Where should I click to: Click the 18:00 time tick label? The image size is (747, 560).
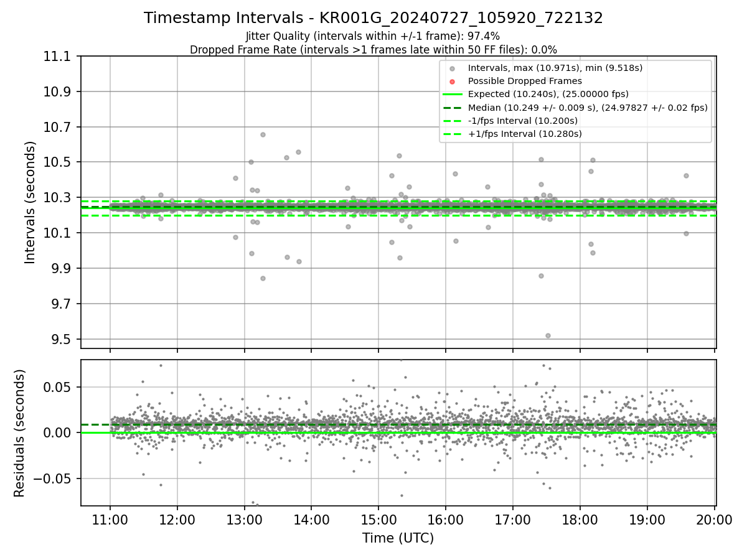point(580,518)
